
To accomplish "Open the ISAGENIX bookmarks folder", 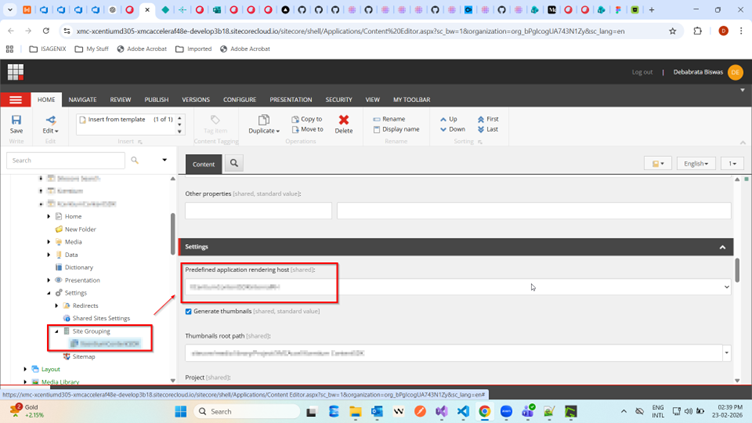I will point(48,49).
